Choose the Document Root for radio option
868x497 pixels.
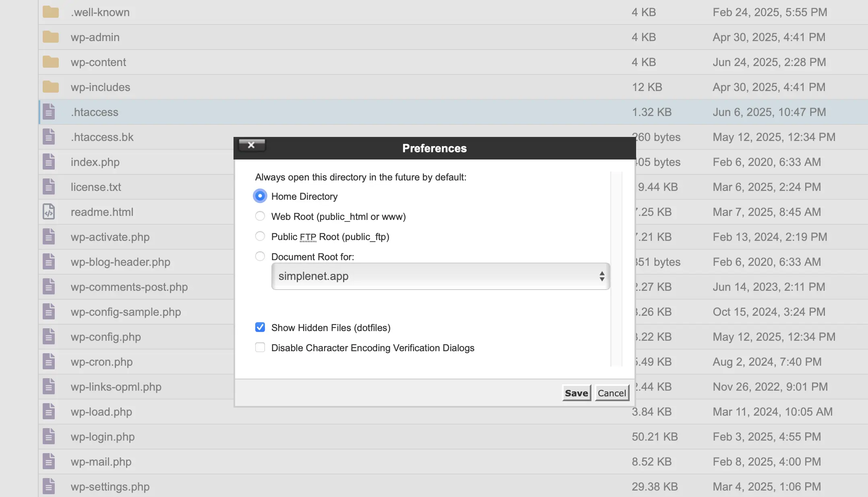(x=260, y=257)
